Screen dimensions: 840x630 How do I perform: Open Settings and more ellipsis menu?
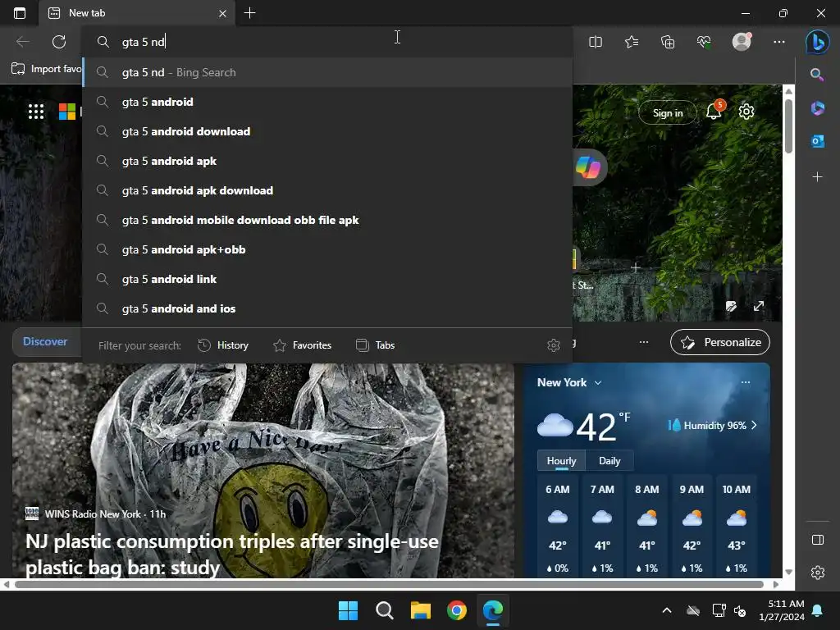779,42
